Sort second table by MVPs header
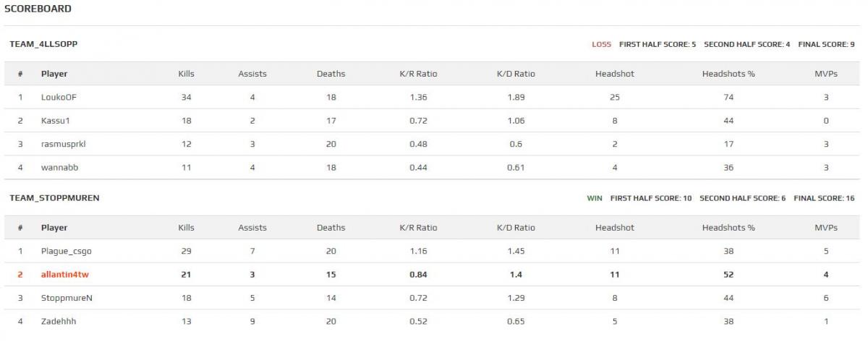Screen dimensions: 868x347 point(826,228)
